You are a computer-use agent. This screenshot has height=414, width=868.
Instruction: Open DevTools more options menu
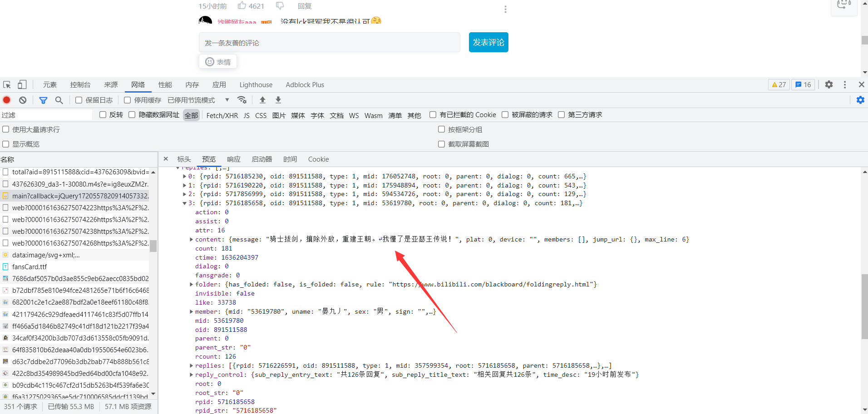845,84
